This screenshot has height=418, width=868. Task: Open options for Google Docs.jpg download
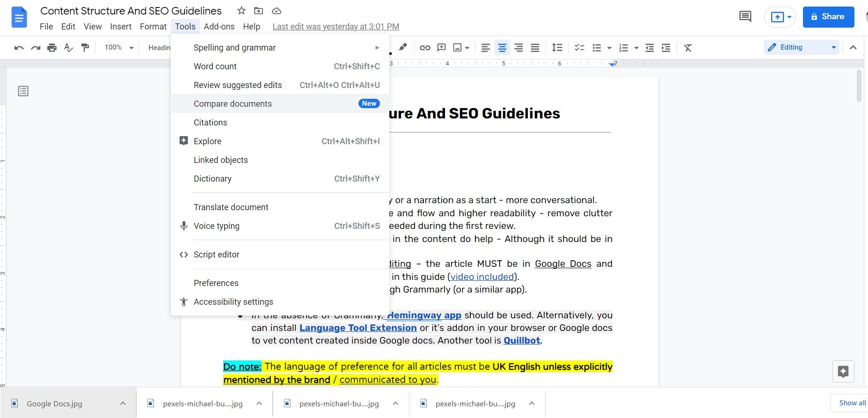[x=123, y=403]
